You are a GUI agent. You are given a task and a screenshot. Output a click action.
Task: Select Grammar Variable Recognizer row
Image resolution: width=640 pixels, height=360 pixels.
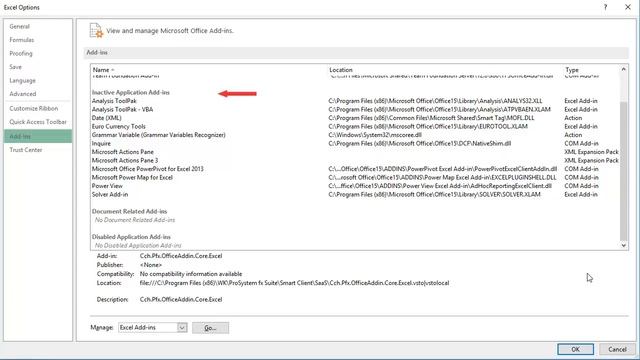tap(355, 135)
